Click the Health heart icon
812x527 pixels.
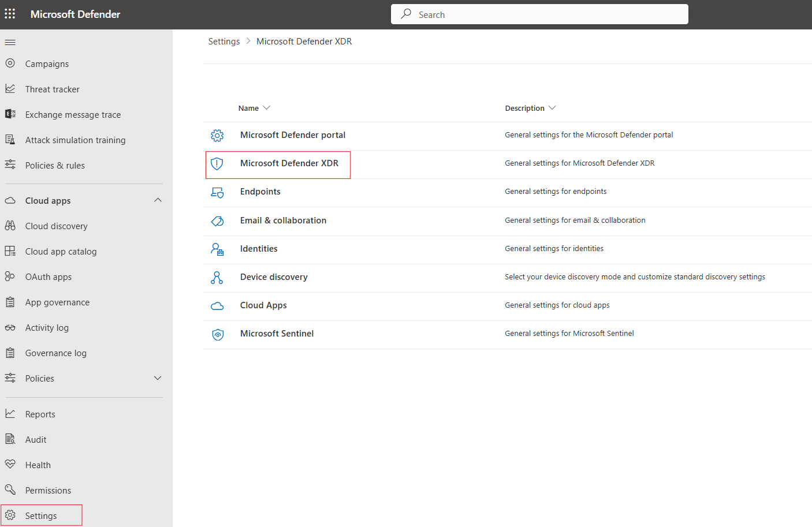tap(10, 465)
